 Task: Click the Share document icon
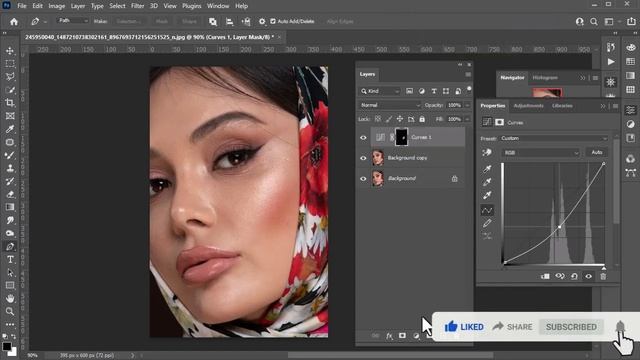(x=631, y=22)
